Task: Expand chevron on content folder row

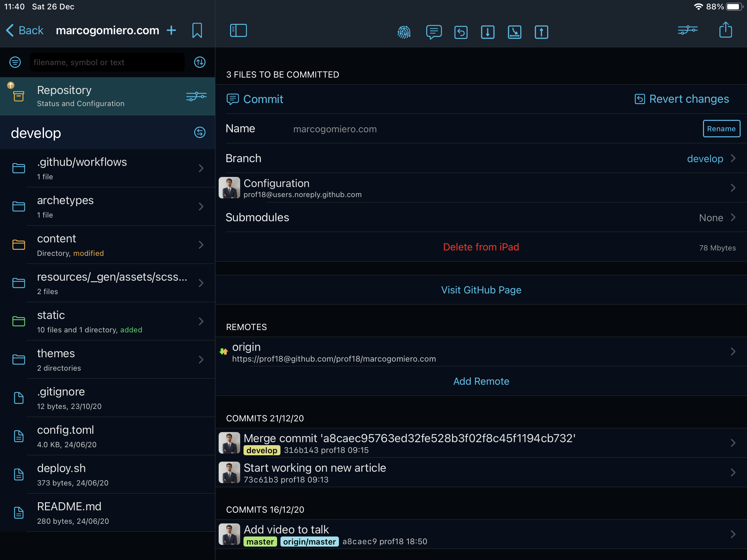Action: pyautogui.click(x=201, y=245)
